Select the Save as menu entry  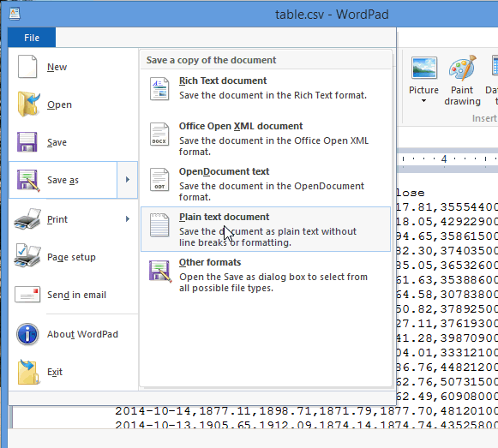point(63,180)
